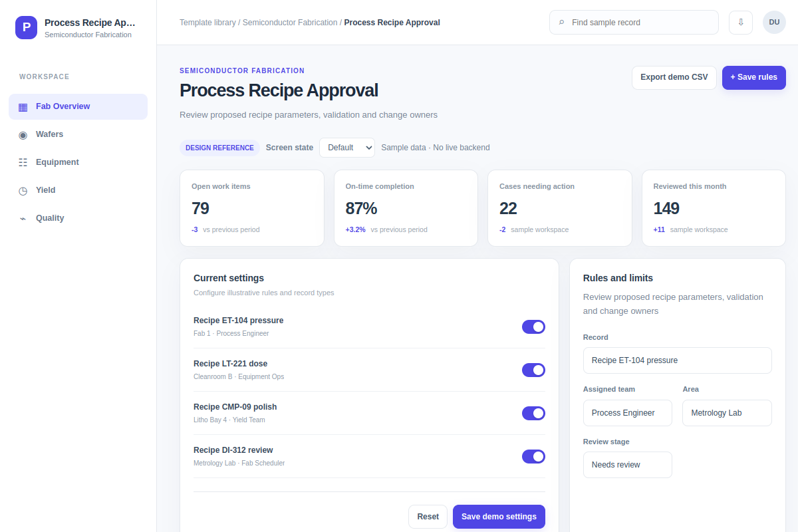Click the purple P app logo
Screen dimensions: 798x532
(x=26, y=27)
